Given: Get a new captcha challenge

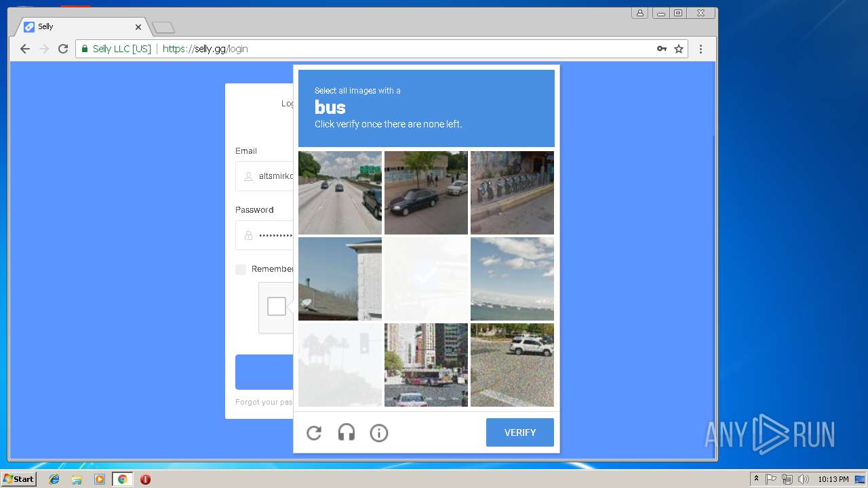Looking at the screenshot, I should (314, 432).
